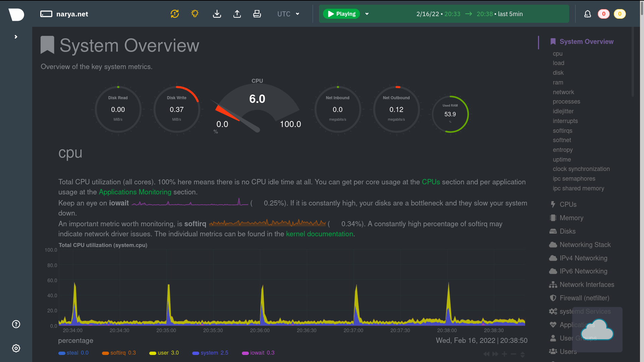This screenshot has width=644, height=362.
Task: Toggle the iowait series in the legend
Action: pos(257,353)
